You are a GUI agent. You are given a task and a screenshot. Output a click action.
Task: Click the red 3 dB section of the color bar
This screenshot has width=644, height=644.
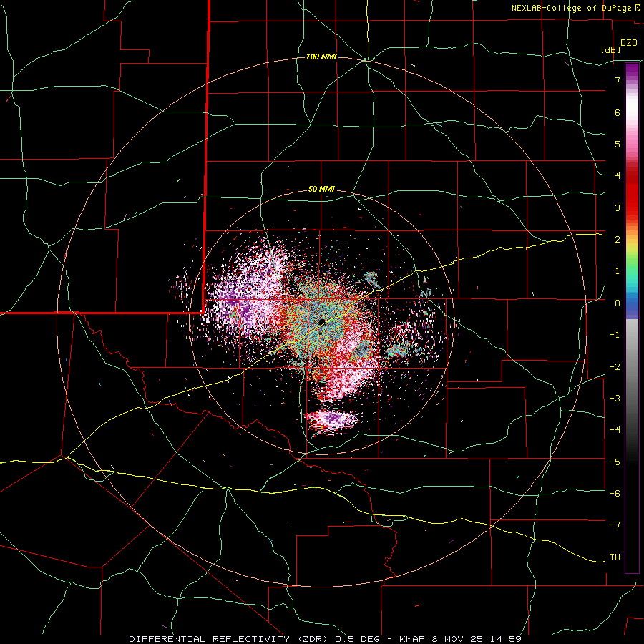coord(632,208)
